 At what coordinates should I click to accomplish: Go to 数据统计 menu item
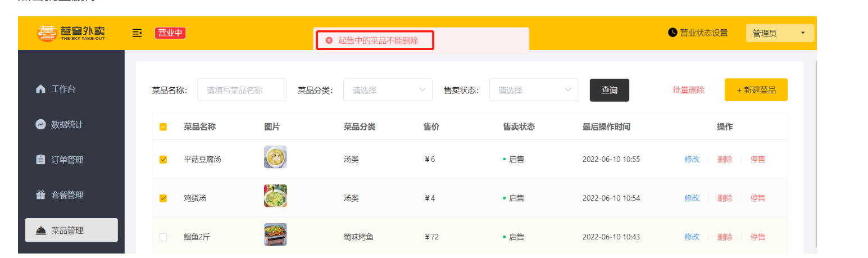click(x=71, y=124)
